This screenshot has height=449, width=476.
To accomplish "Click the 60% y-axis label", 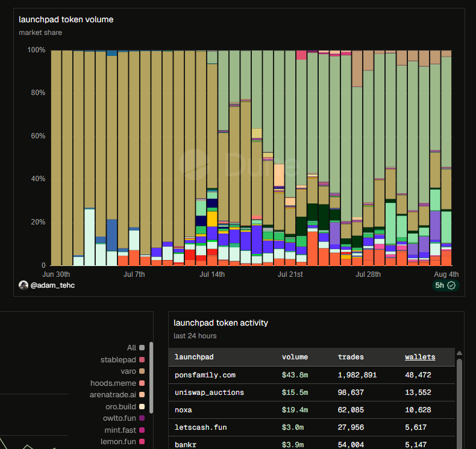I will [x=38, y=136].
